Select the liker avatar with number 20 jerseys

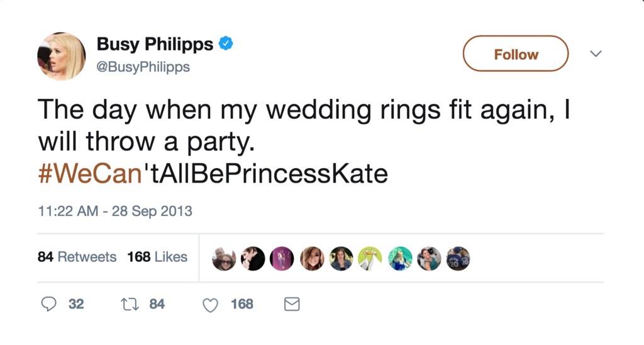tap(458, 258)
